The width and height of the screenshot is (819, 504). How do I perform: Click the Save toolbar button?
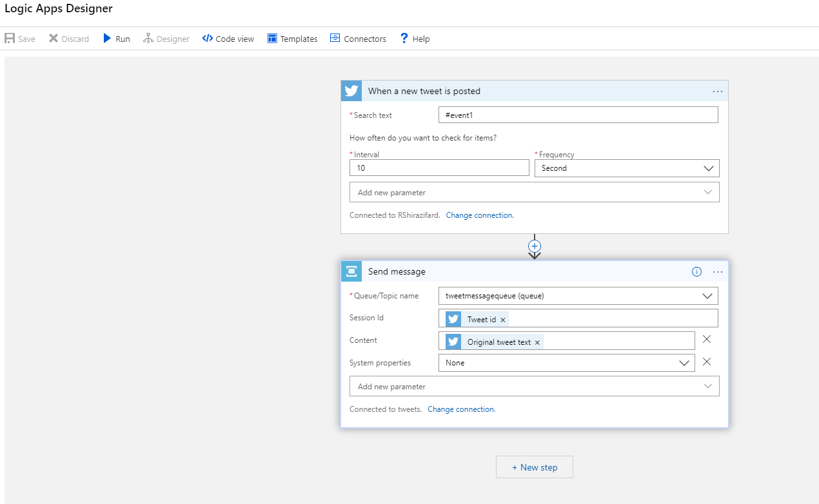[x=20, y=39]
